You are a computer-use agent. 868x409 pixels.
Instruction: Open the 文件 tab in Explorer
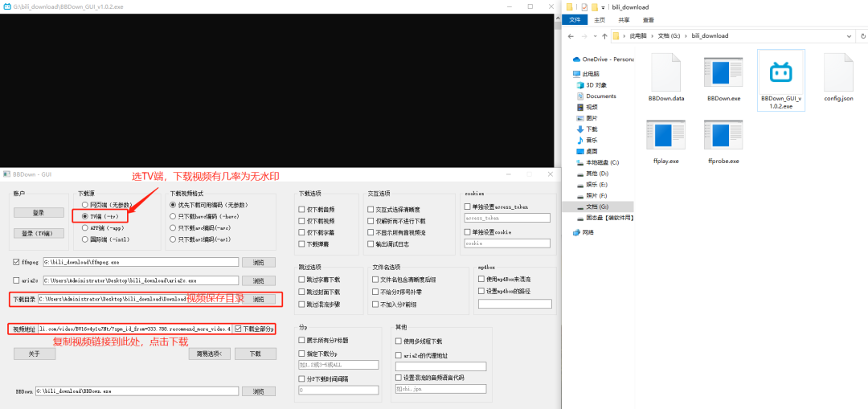[x=575, y=20]
